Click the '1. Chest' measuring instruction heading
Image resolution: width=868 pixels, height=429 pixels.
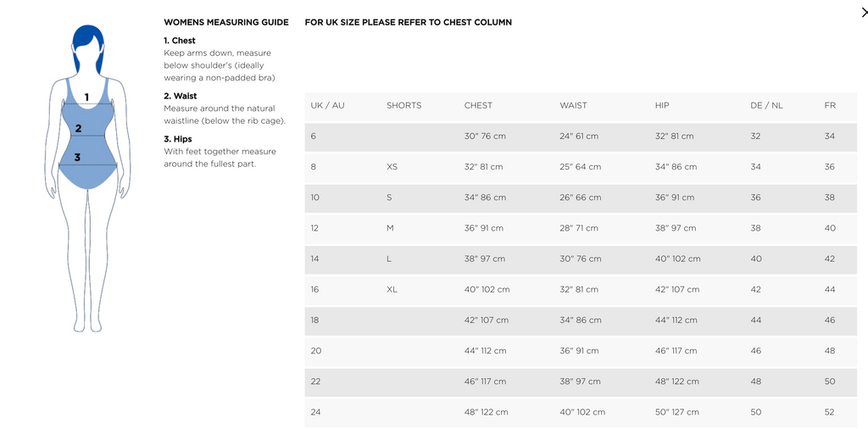tap(180, 41)
